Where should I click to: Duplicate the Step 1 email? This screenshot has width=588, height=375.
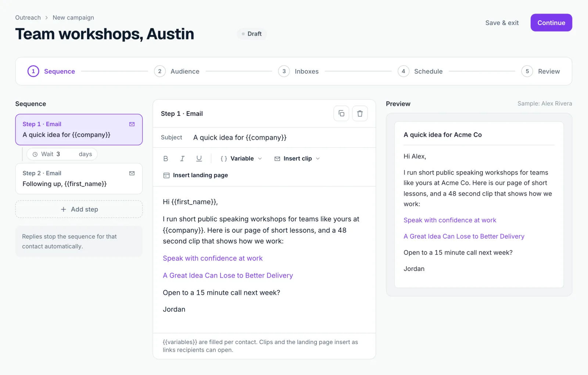tap(341, 114)
